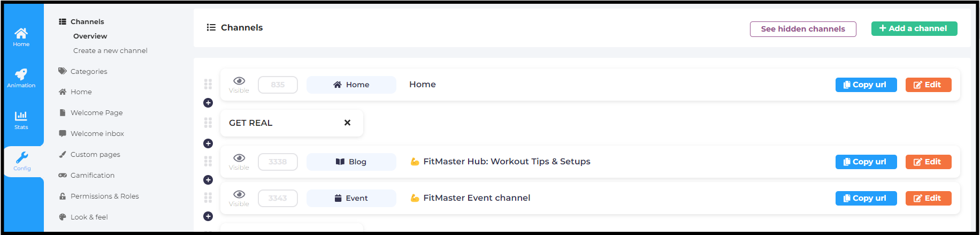Image resolution: width=980 pixels, height=235 pixels.
Task: Click Add a channel button
Action: coord(914,28)
